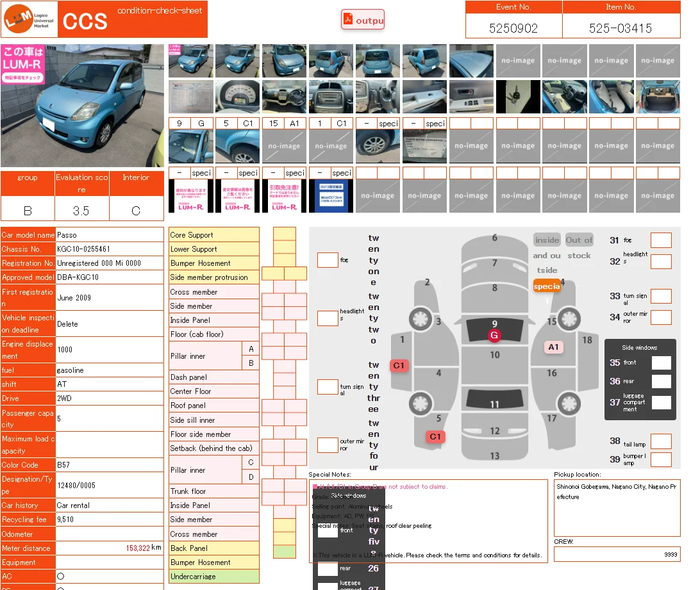Screen dimensions: 700x590
Task: Open the wheel close-up thumbnail
Action: coord(378,147)
